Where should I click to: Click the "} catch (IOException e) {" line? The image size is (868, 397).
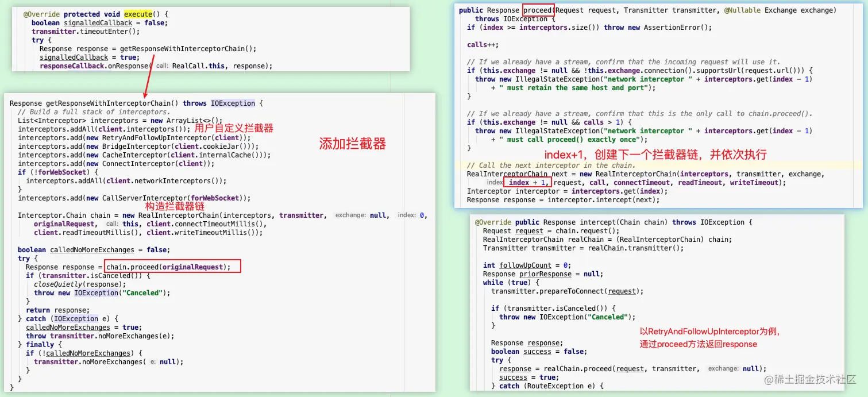(x=68, y=318)
